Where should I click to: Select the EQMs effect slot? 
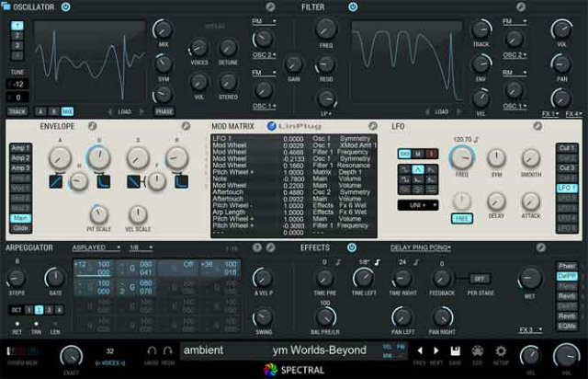click(x=567, y=326)
